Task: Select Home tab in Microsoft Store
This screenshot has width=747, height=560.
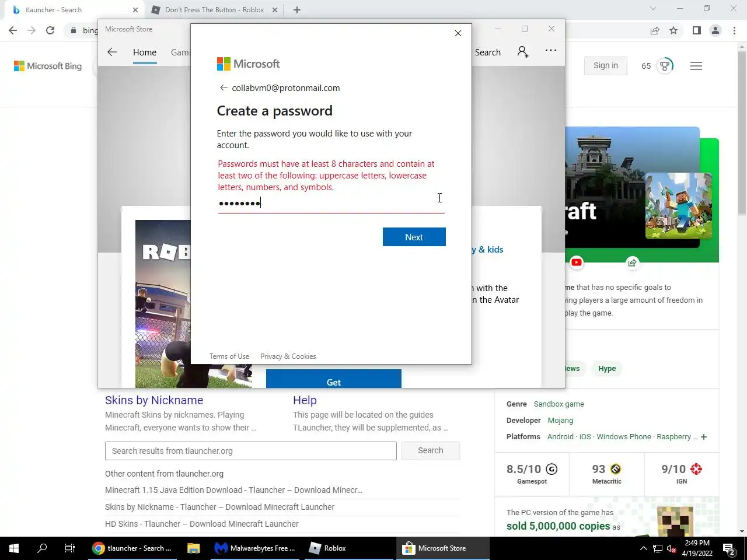Action: (x=145, y=52)
